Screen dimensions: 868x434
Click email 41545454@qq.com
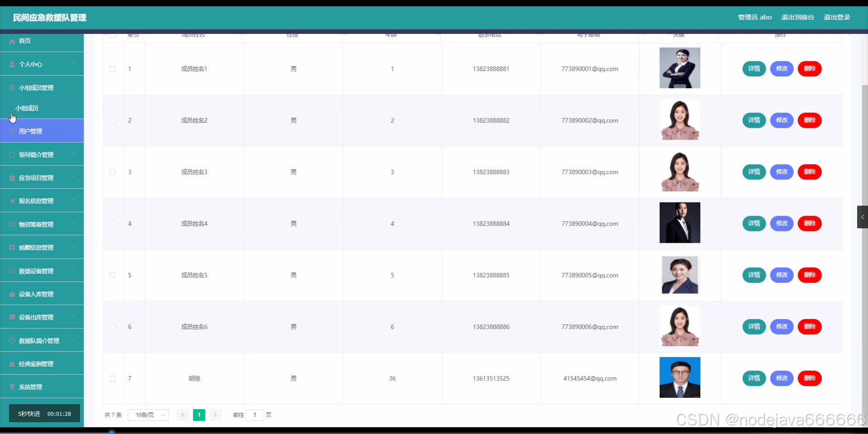590,378
